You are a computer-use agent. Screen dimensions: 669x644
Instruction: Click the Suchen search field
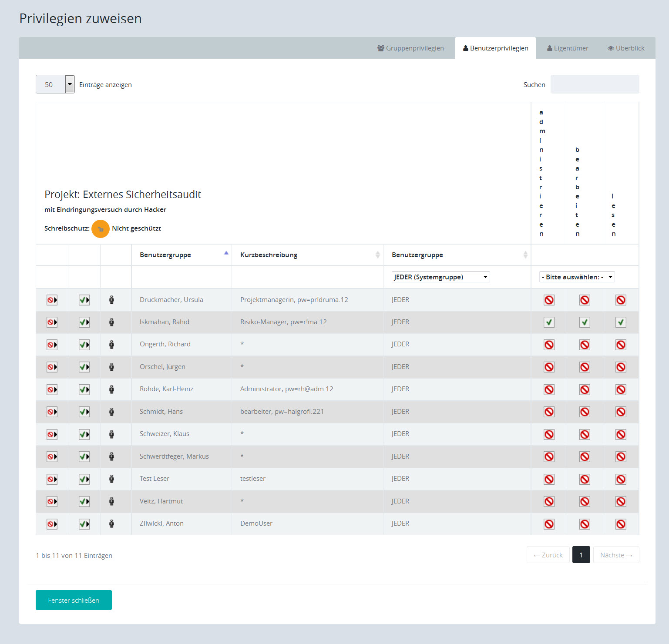tap(595, 84)
